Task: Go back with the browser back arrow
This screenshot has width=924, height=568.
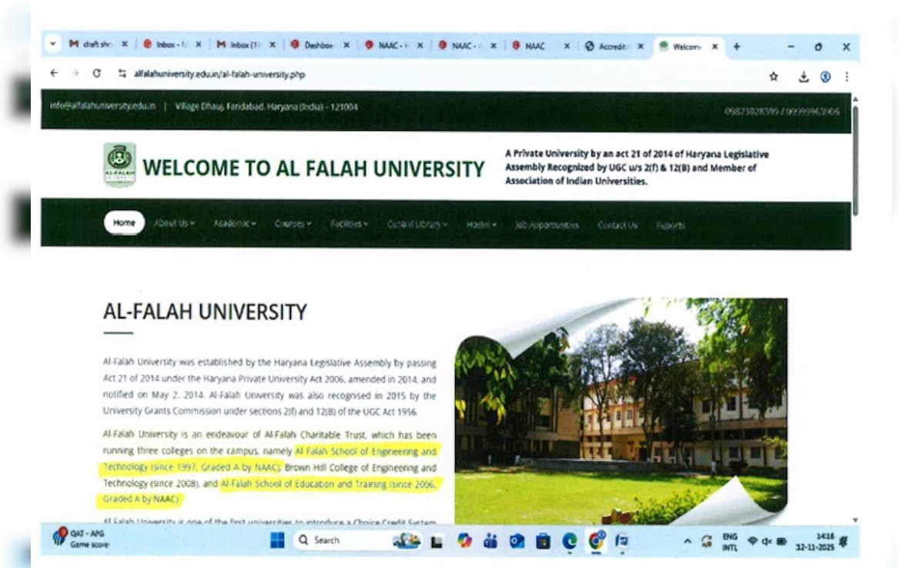Action: (x=53, y=74)
